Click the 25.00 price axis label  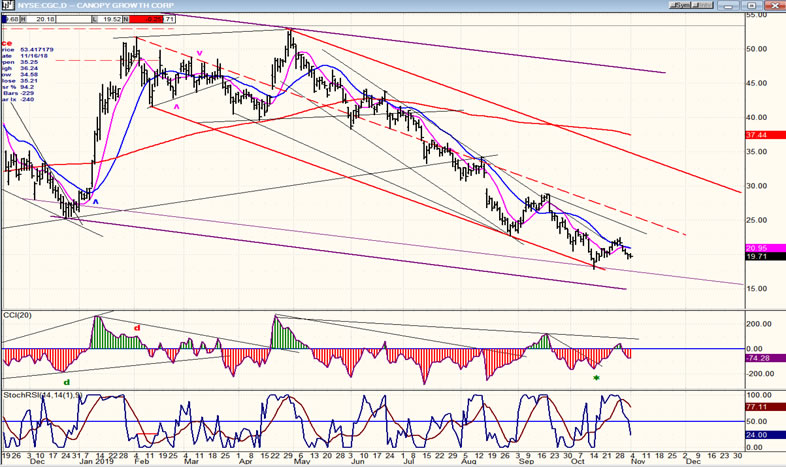(756, 220)
